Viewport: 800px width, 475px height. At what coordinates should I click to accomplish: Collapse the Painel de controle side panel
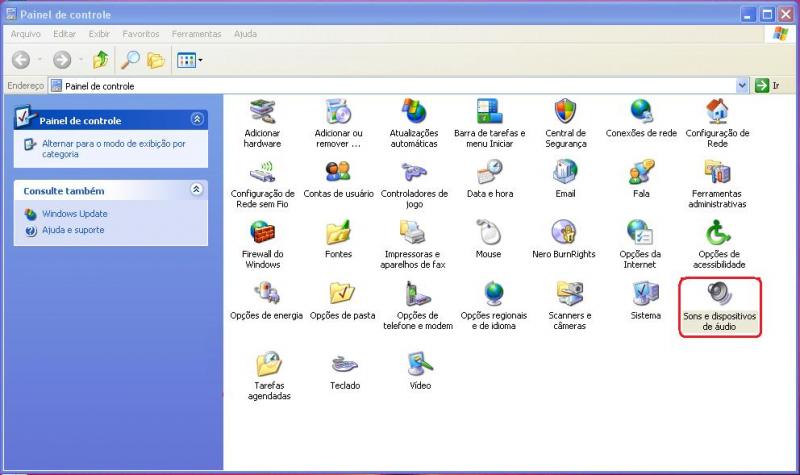click(x=197, y=119)
